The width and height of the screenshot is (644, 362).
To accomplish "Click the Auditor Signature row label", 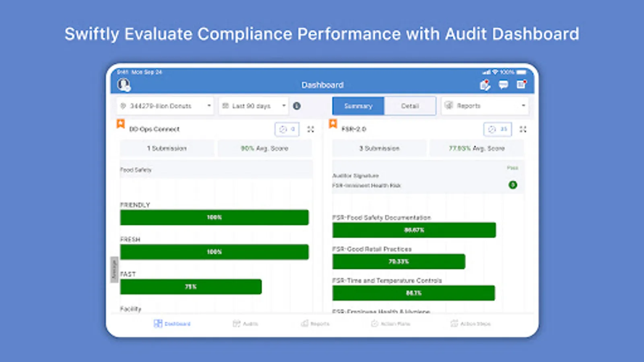I will (355, 176).
